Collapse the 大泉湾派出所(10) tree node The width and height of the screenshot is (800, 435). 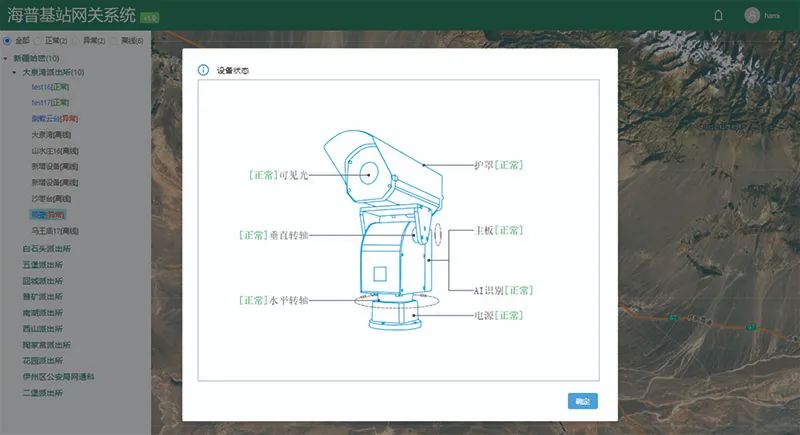14,72
